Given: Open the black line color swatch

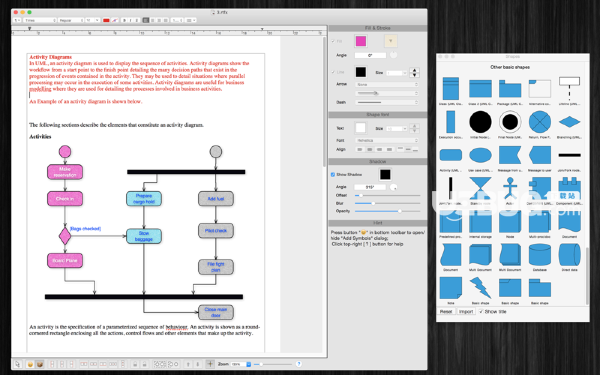Looking at the screenshot, I should point(360,72).
